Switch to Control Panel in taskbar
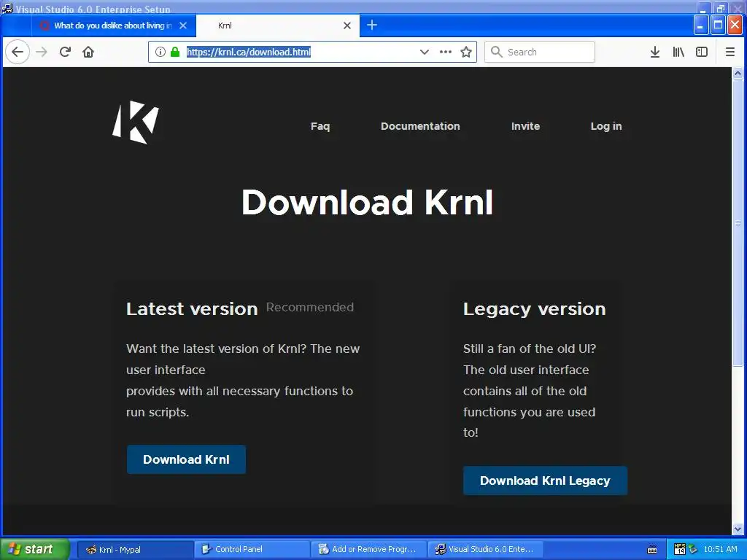This screenshot has width=747, height=560. point(252,550)
